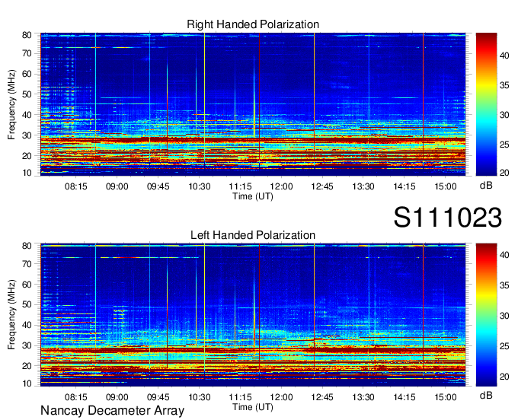Click the 40 MHz tick of Left Handed plot

pos(27,325)
